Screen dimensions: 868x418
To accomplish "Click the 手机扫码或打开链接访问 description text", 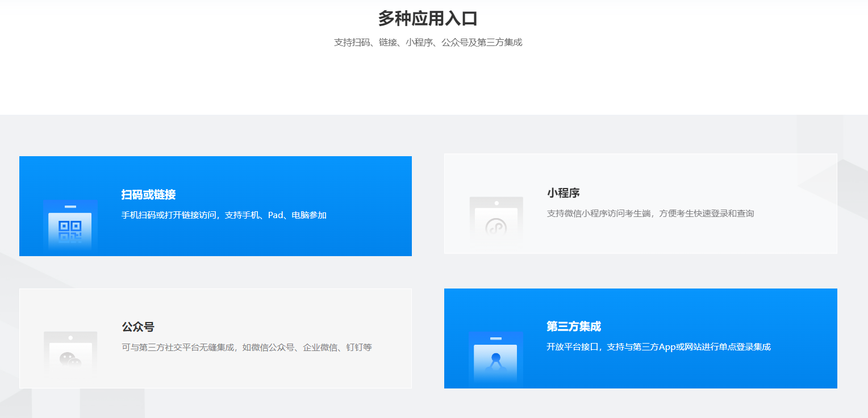I will tap(224, 215).
